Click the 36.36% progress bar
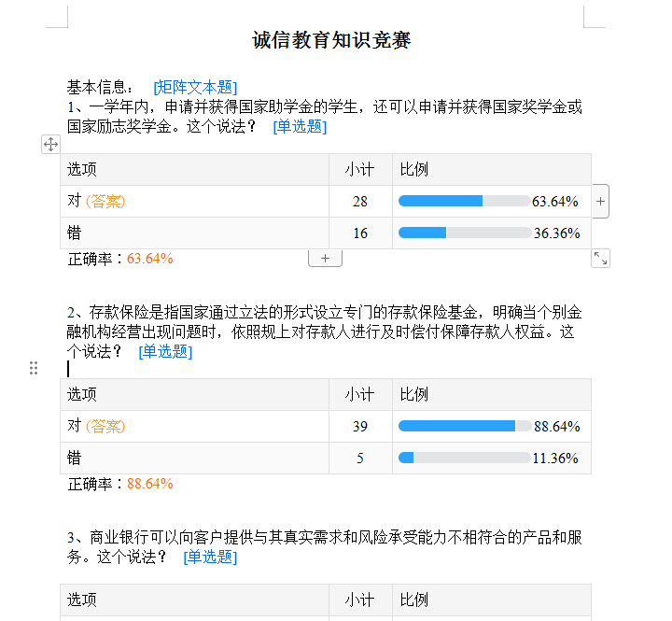This screenshot has width=672, height=621. pos(465,233)
